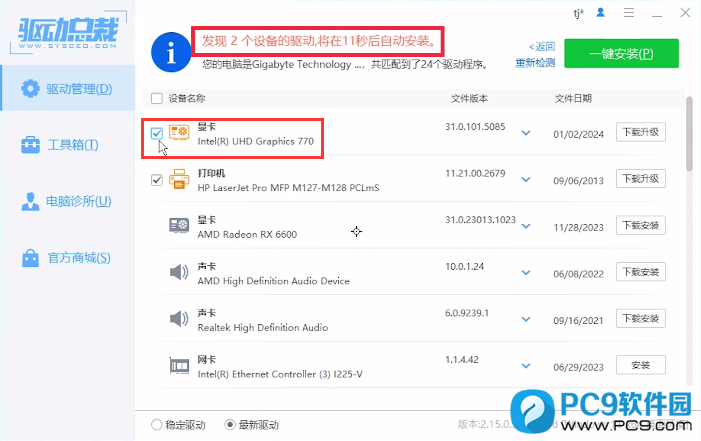701x441 pixels.
Task: Click the 文件日期 column header
Action: (573, 98)
